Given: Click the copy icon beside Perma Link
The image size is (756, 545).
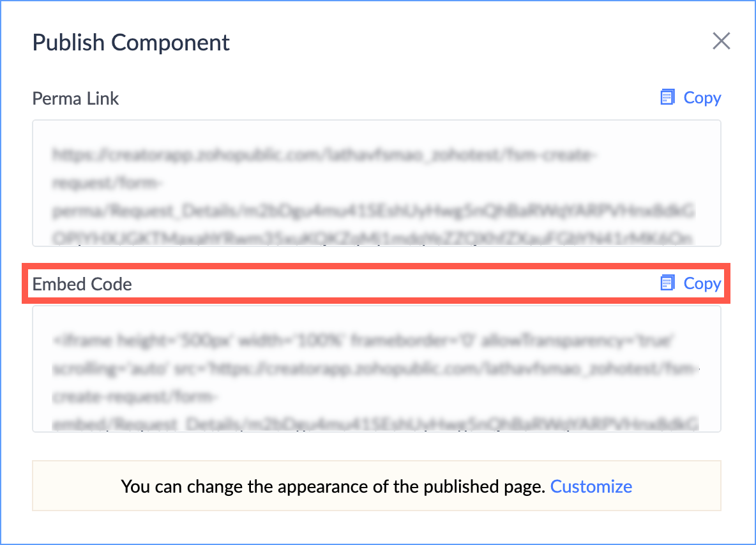Looking at the screenshot, I should pyautogui.click(x=667, y=97).
